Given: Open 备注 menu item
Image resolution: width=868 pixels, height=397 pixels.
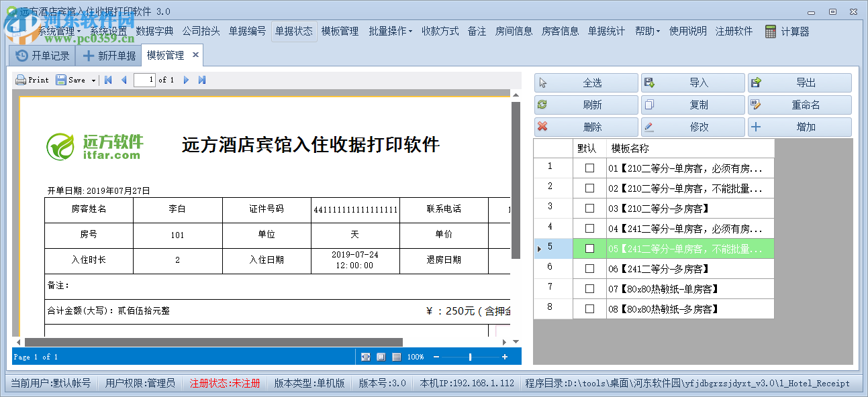Looking at the screenshot, I should (477, 31).
